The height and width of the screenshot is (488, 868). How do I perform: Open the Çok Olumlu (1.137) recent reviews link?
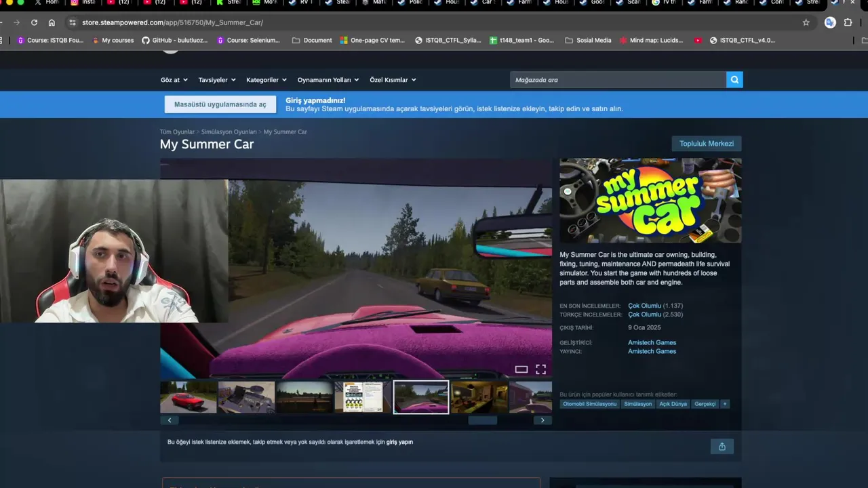click(655, 306)
